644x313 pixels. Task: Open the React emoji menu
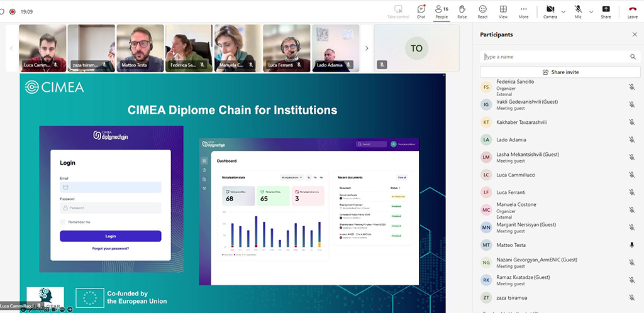coord(482,11)
